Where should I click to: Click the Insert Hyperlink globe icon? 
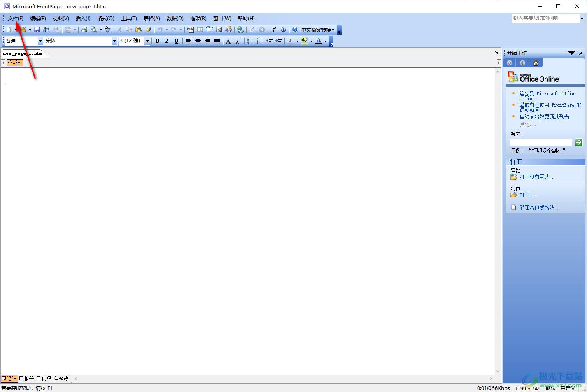click(240, 30)
